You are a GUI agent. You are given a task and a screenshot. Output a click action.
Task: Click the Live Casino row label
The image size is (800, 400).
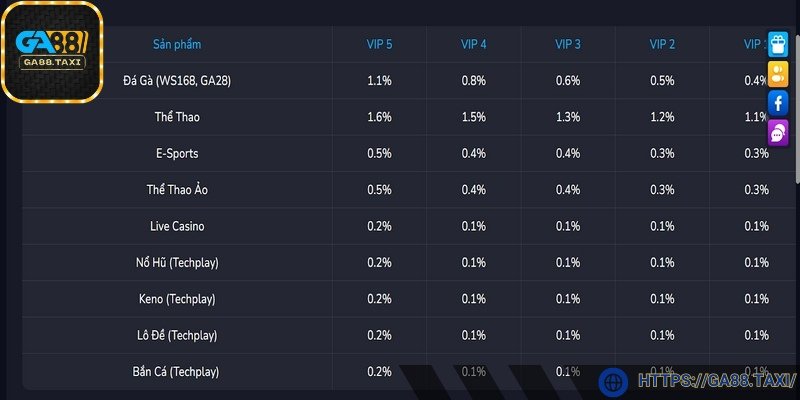tap(177, 226)
